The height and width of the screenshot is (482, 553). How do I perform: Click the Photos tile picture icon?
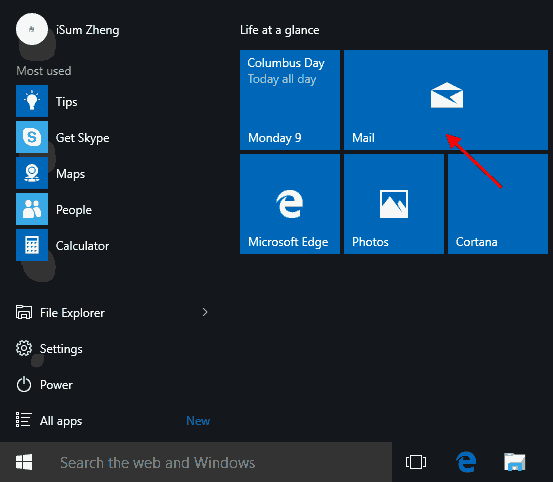coord(394,204)
